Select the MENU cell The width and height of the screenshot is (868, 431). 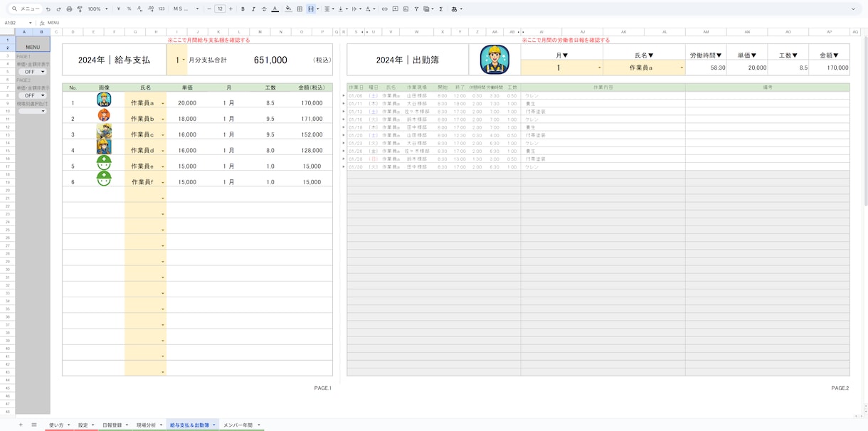pos(33,43)
